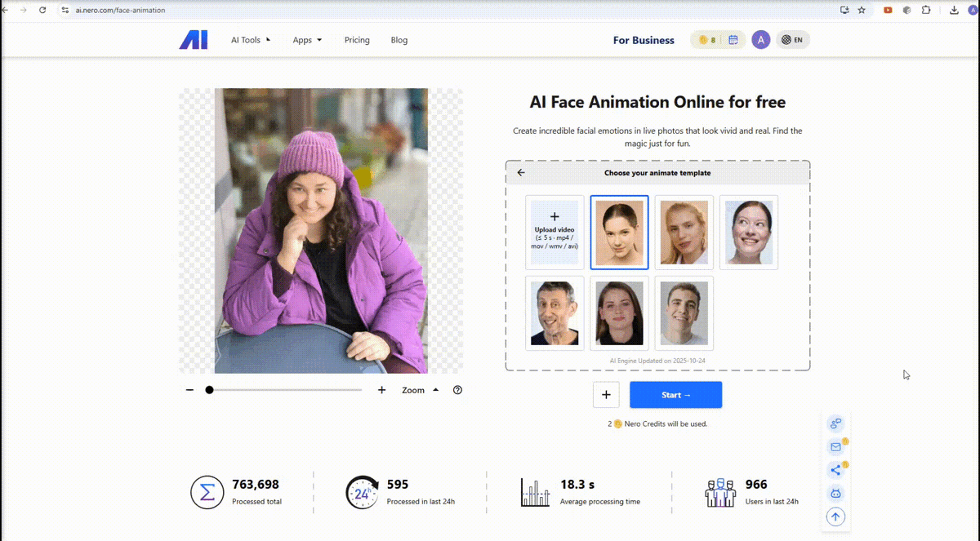Image resolution: width=980 pixels, height=541 pixels.
Task: Open the AI Tools menu
Action: coord(251,40)
